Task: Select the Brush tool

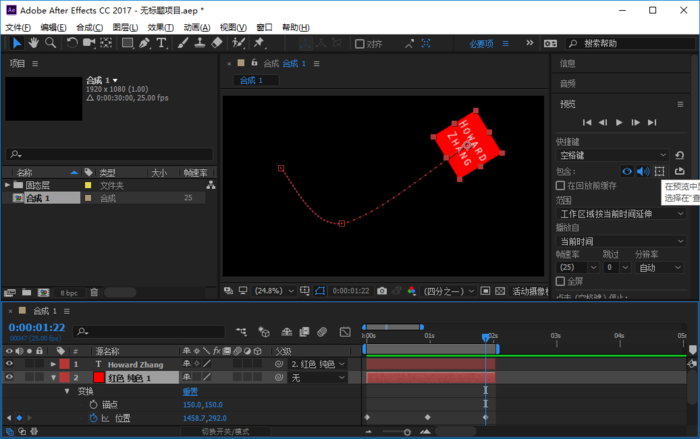Action: click(183, 43)
